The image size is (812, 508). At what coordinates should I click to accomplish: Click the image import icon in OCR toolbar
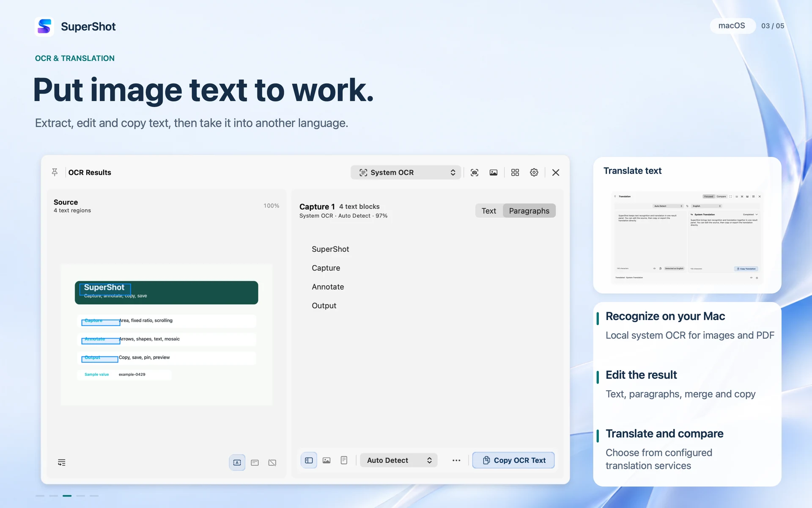pyautogui.click(x=494, y=172)
